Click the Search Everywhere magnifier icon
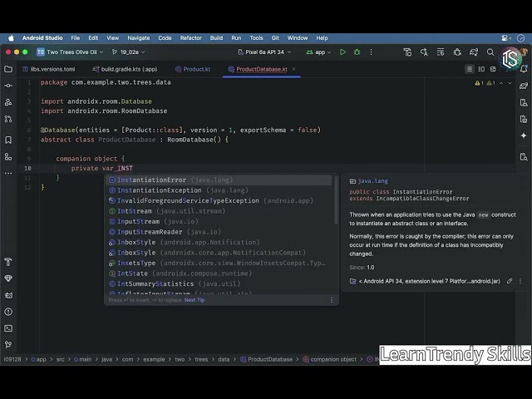 (x=490, y=52)
